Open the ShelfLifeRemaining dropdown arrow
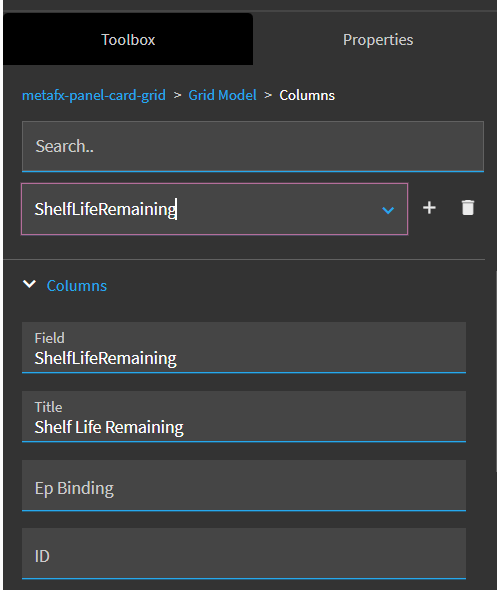The image size is (497, 590). coord(388,210)
